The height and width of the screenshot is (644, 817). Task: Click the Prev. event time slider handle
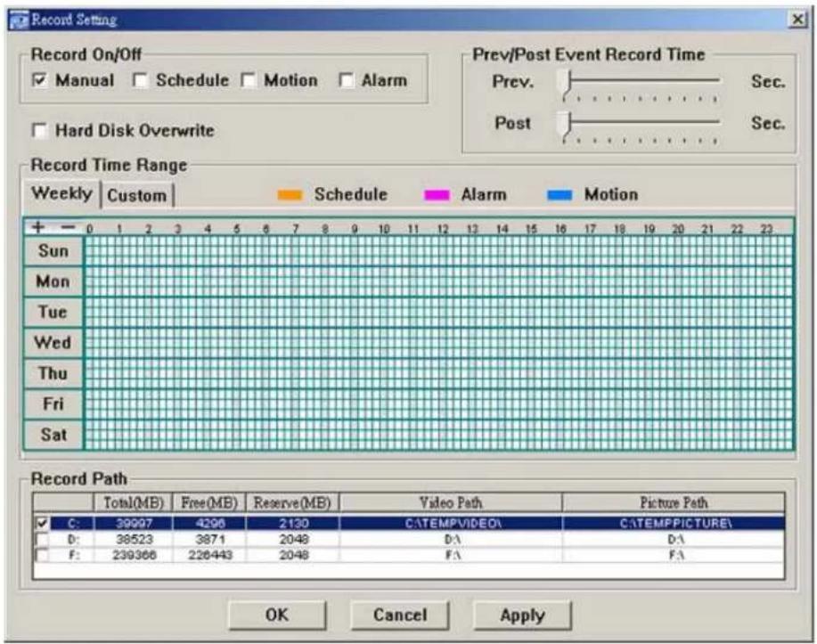(565, 84)
